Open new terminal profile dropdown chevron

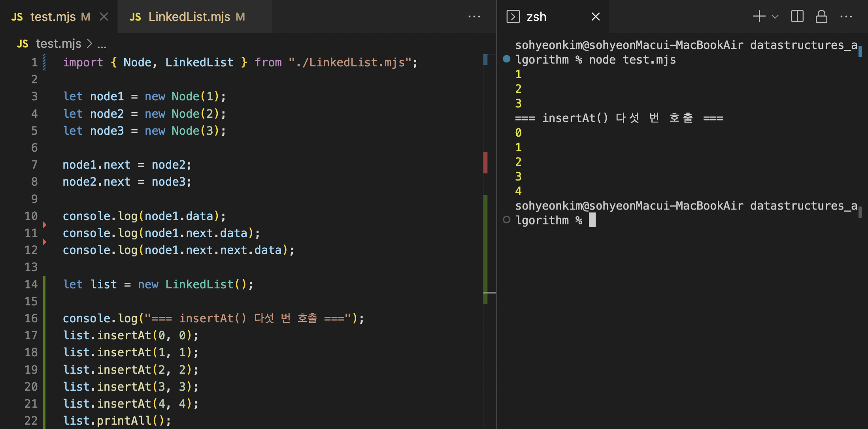click(x=775, y=17)
